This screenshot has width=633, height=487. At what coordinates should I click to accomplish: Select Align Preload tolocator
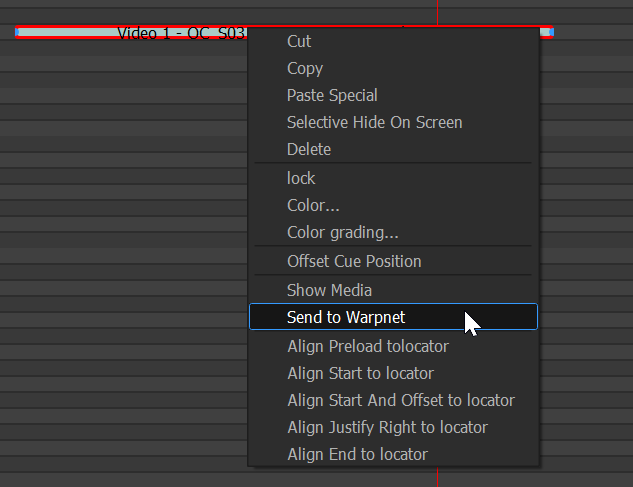pos(367,346)
